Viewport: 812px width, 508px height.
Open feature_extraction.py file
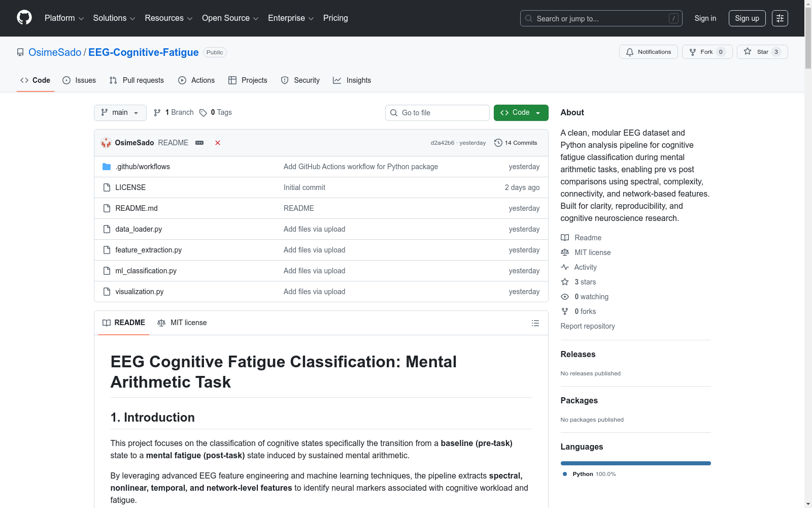148,250
